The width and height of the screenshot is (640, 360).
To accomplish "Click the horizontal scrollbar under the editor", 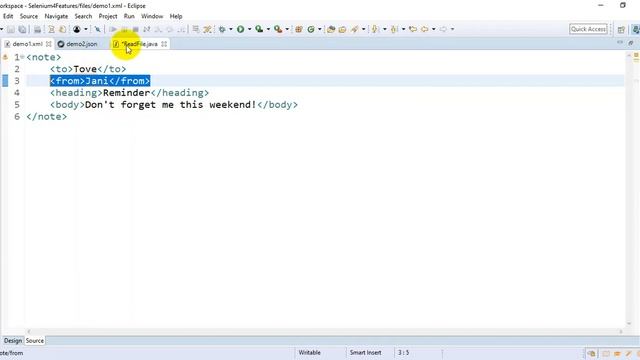I will click(x=324, y=331).
